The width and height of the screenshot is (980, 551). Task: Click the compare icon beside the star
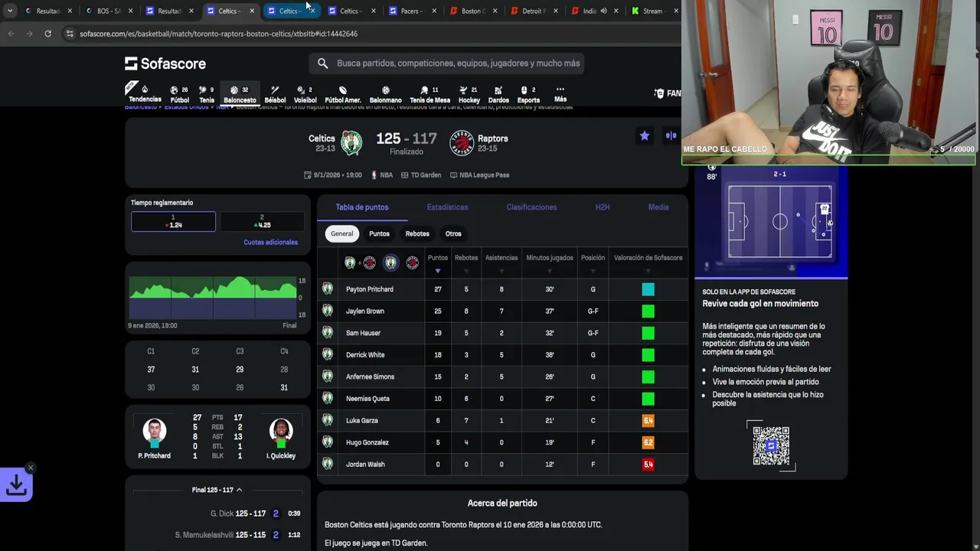(x=671, y=135)
